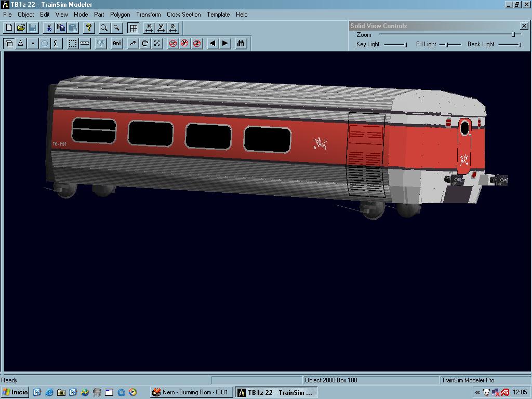Open the Polygon menu

coord(120,15)
